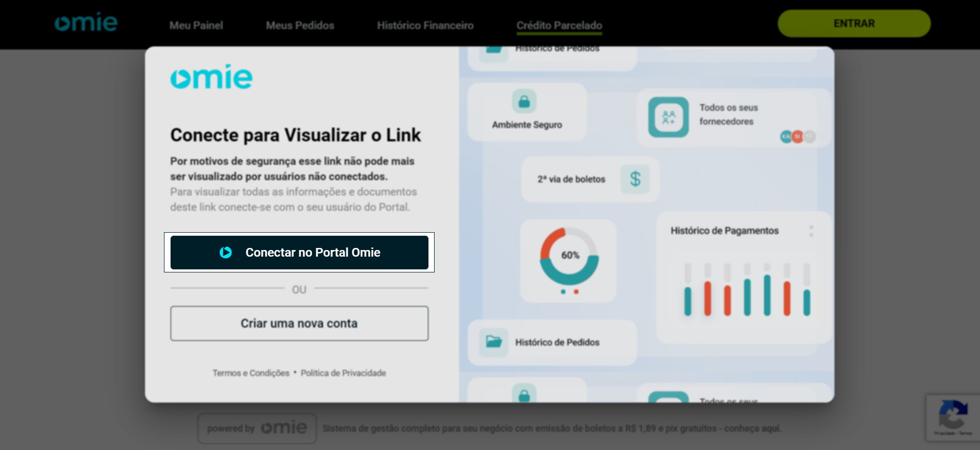Click the Ambiente Seguro label

tap(527, 124)
